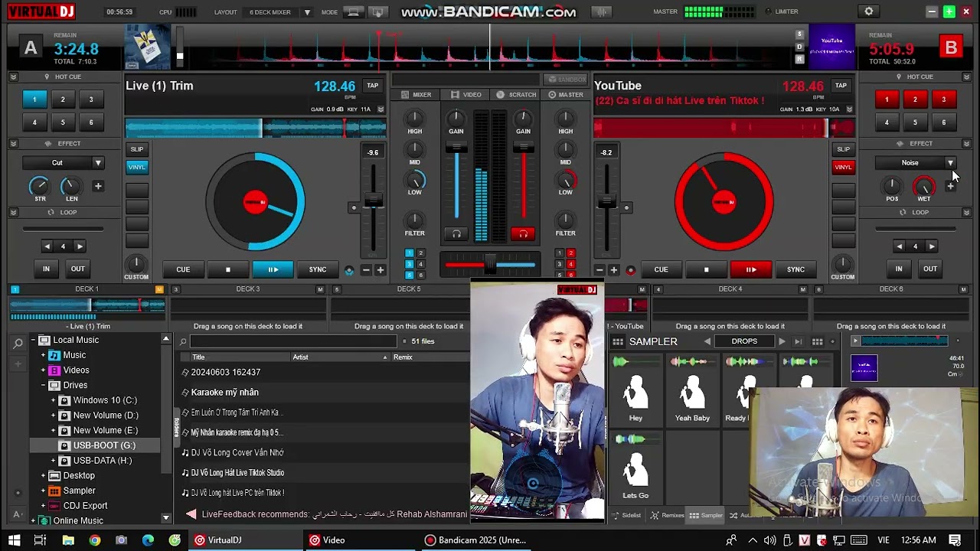Expand the Desktop tree node

point(44,476)
